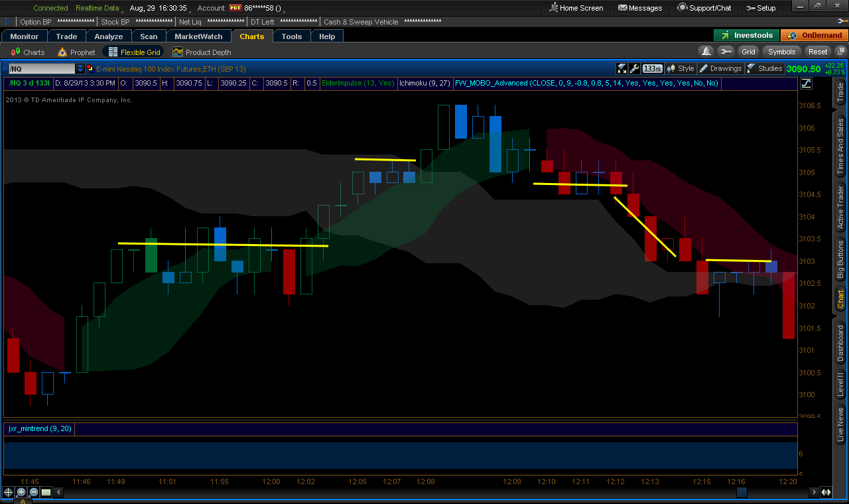Open the Level II side tab
This screenshot has width=849, height=504.
(x=840, y=385)
